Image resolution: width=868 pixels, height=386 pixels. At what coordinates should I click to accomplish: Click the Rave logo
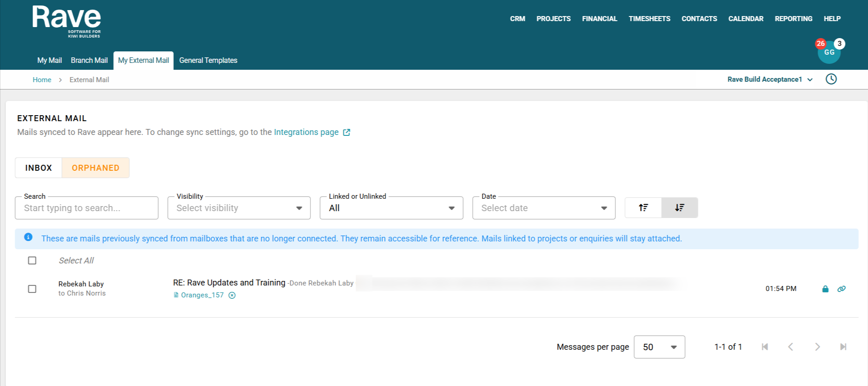66,22
